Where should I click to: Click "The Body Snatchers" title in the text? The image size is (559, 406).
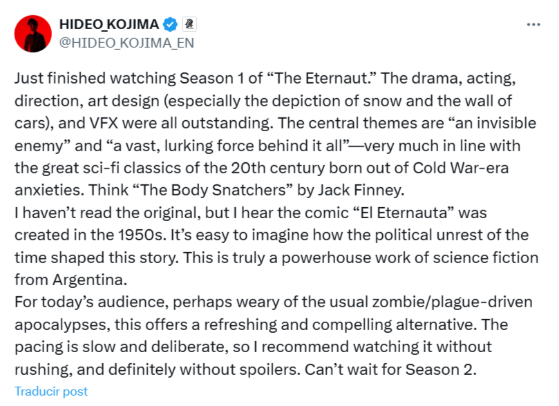pos(212,190)
